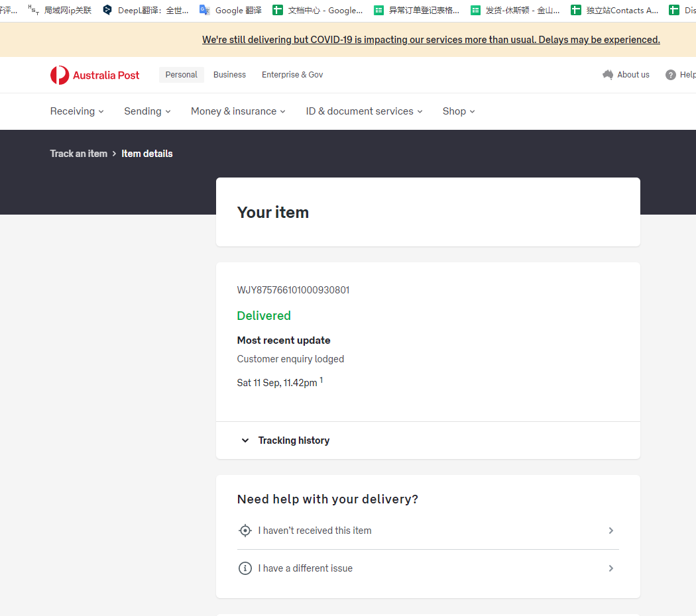The width and height of the screenshot is (696, 616).
Task: Open the Shop dropdown menu
Action: pos(459,111)
